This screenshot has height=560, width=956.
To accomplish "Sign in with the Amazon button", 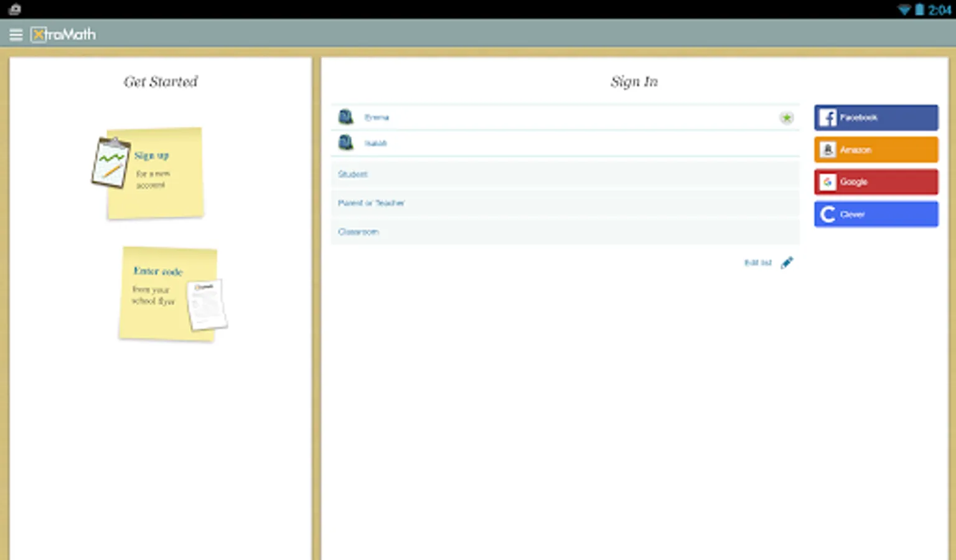I will pyautogui.click(x=876, y=150).
